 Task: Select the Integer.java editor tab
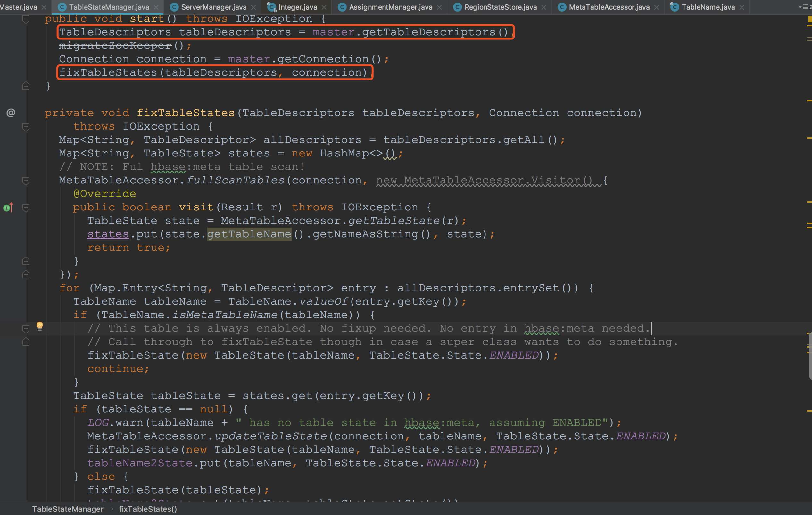point(298,7)
